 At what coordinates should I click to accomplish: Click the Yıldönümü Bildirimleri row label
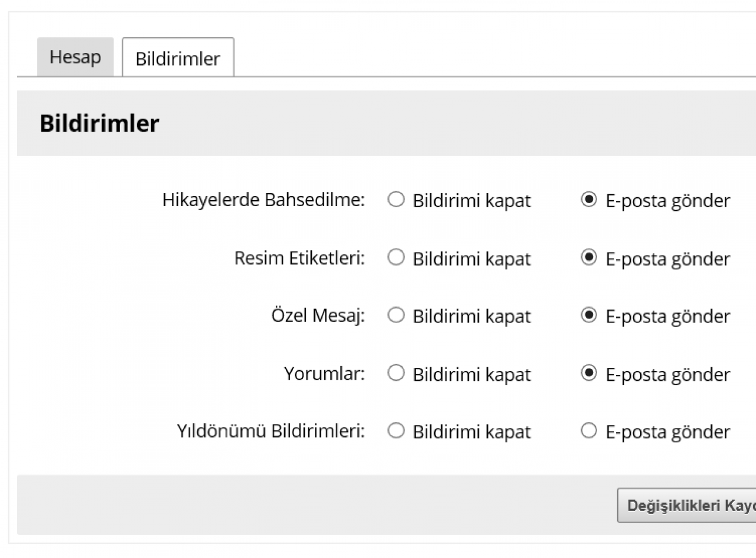[x=271, y=432]
